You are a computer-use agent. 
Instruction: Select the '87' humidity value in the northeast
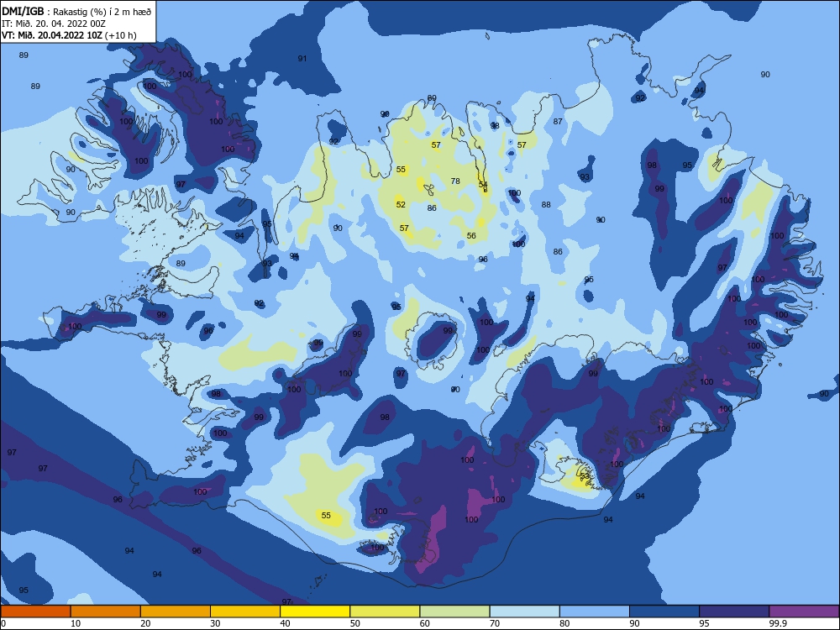tap(558, 122)
